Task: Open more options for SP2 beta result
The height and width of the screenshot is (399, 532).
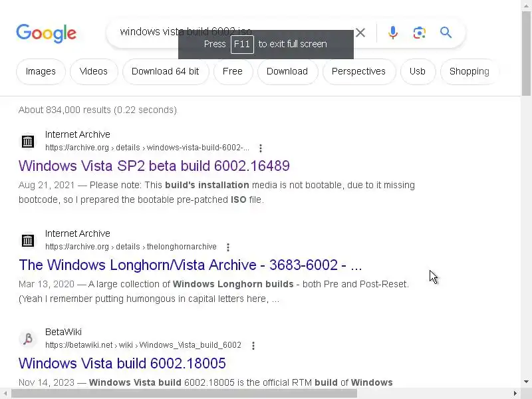Action: tap(261, 148)
